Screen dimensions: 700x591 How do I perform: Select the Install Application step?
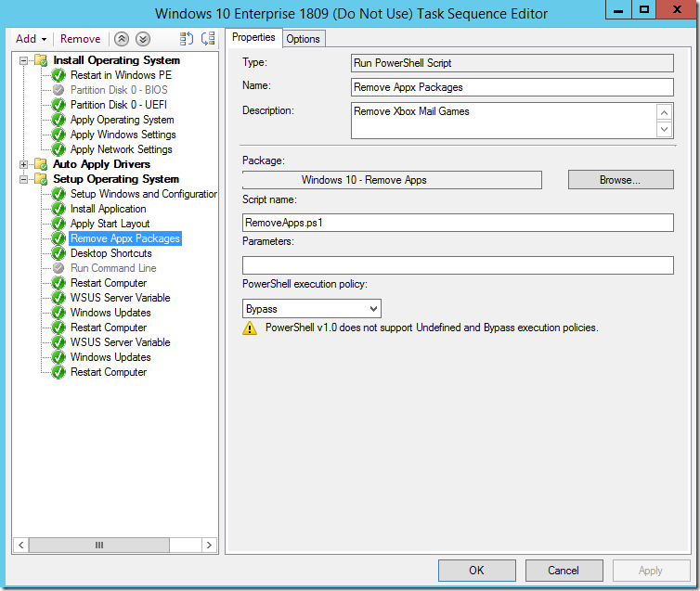pyautogui.click(x=109, y=209)
